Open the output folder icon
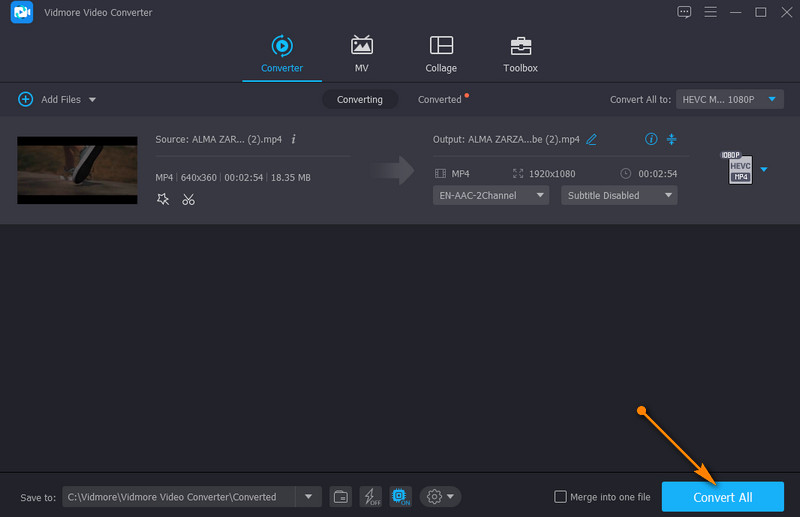Screen dimensions: 800x517 pyautogui.click(x=340, y=497)
